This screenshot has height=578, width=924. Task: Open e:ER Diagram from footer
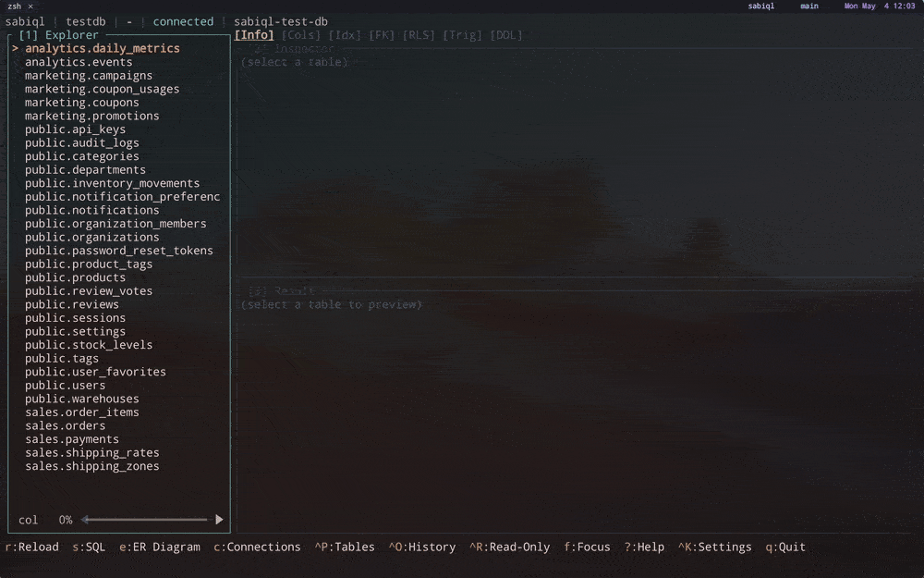[x=159, y=547]
